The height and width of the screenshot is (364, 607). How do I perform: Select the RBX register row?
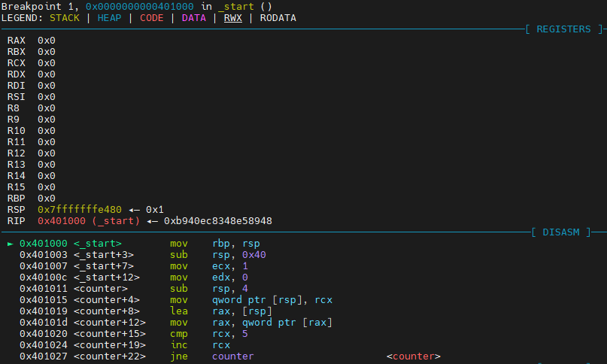[x=32, y=51]
